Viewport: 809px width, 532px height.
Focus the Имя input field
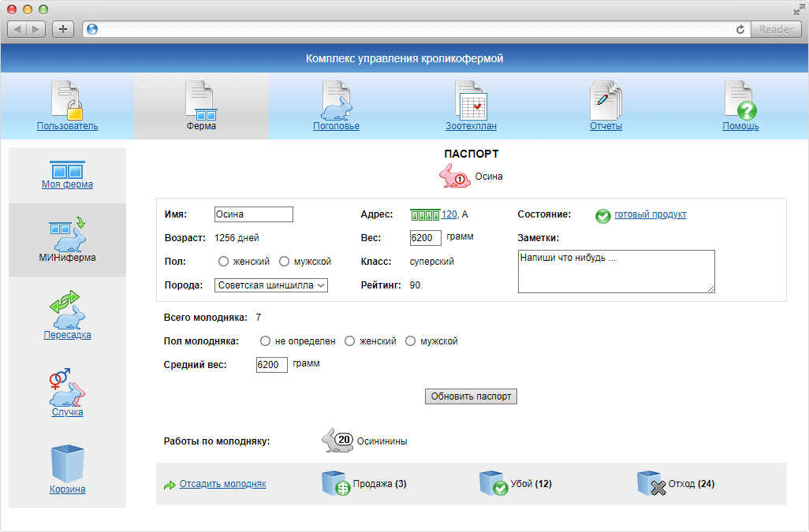pyautogui.click(x=254, y=214)
